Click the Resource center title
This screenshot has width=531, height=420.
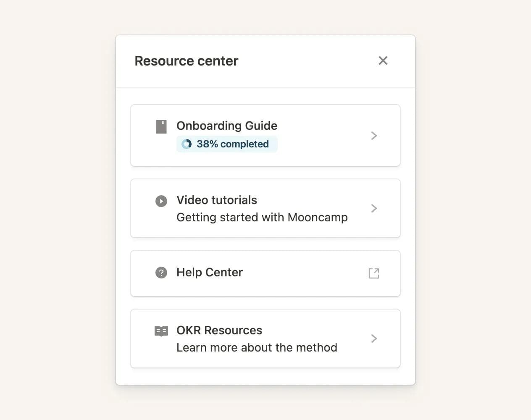point(186,60)
